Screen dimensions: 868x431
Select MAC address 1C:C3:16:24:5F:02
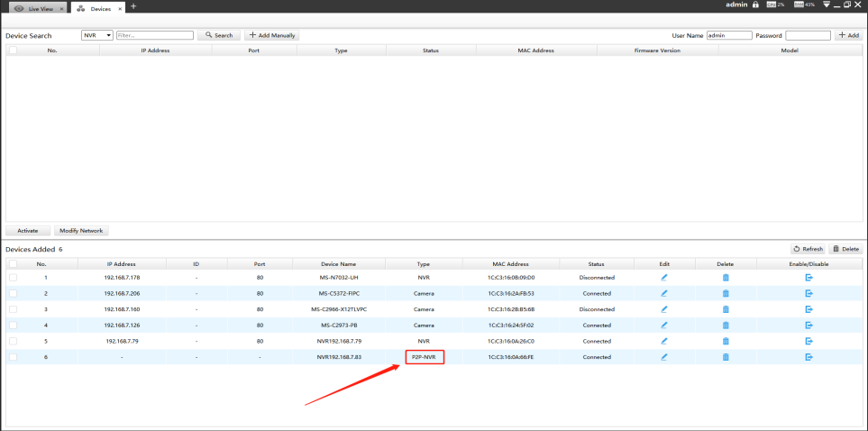[x=511, y=326]
